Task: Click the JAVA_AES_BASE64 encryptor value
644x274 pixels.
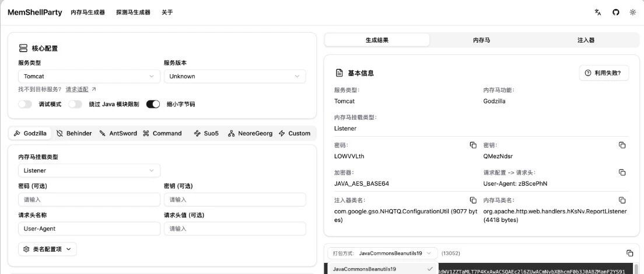Action: point(362,183)
